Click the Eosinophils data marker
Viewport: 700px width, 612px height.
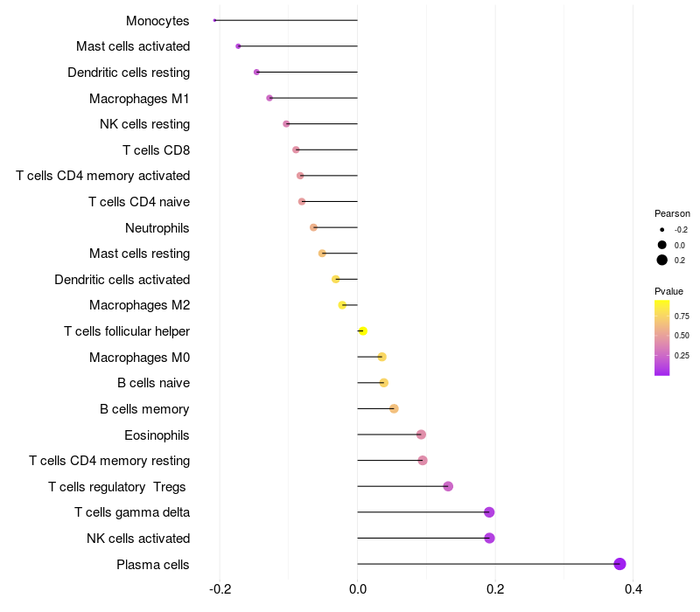coord(421,435)
